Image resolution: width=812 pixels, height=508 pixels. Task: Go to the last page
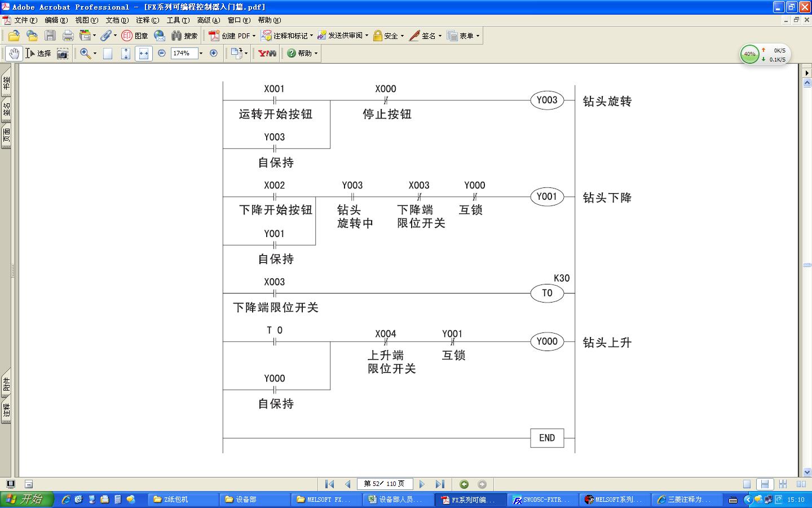coord(440,484)
